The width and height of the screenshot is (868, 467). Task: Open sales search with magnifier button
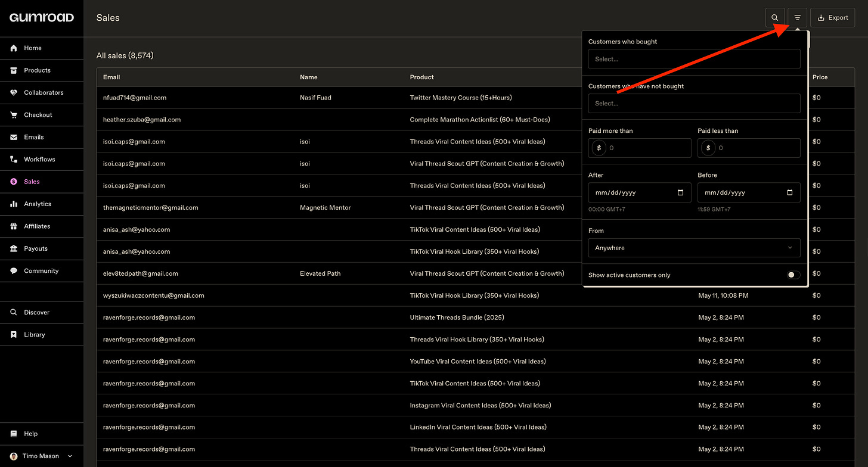(775, 18)
